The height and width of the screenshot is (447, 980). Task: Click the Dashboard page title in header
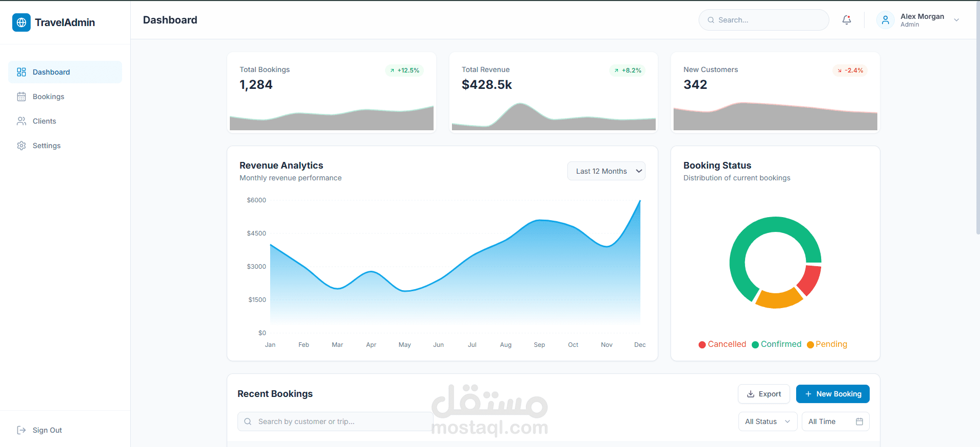click(x=170, y=20)
